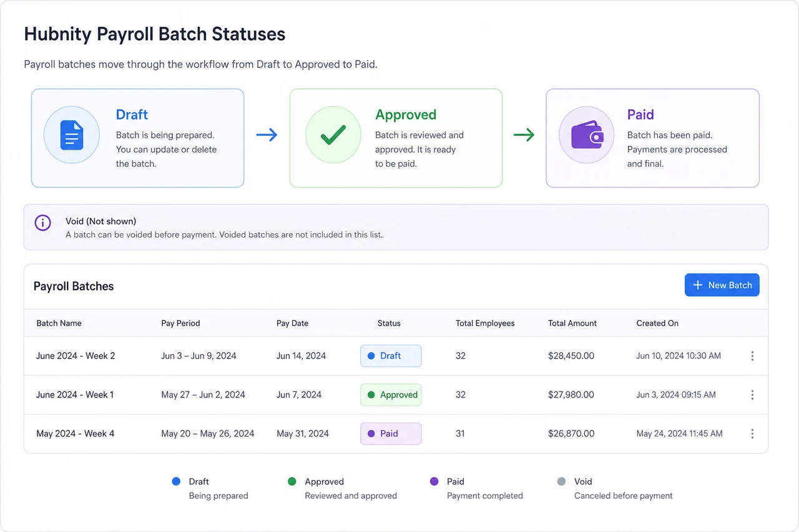Click the Approved green checkmark icon
Screen dimensions: 799x532
point(333,135)
